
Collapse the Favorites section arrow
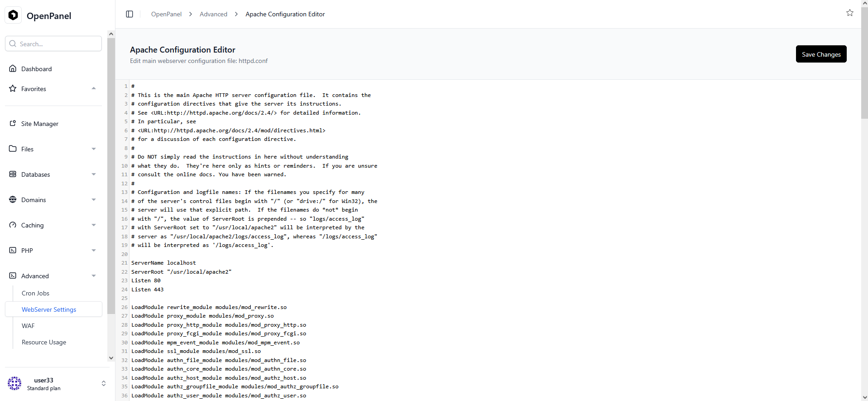tap(94, 88)
